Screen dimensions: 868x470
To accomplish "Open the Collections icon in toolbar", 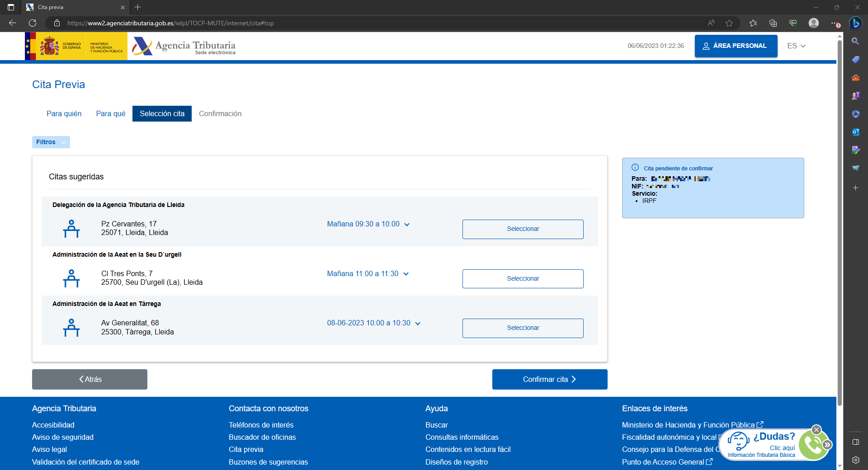I will click(x=773, y=23).
